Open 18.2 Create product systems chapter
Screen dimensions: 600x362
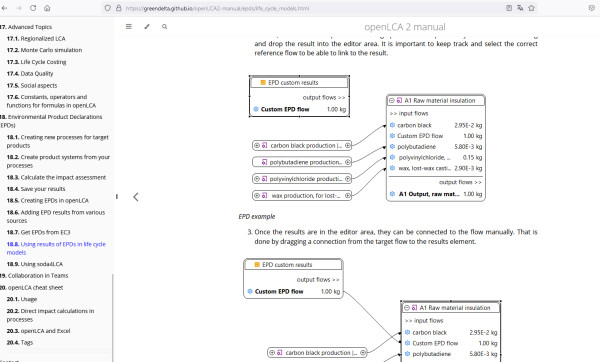pos(58,161)
